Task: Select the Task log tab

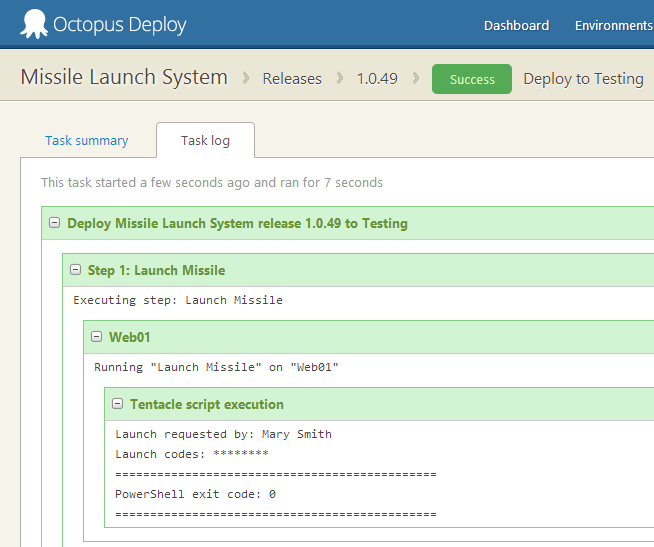Action: [205, 141]
